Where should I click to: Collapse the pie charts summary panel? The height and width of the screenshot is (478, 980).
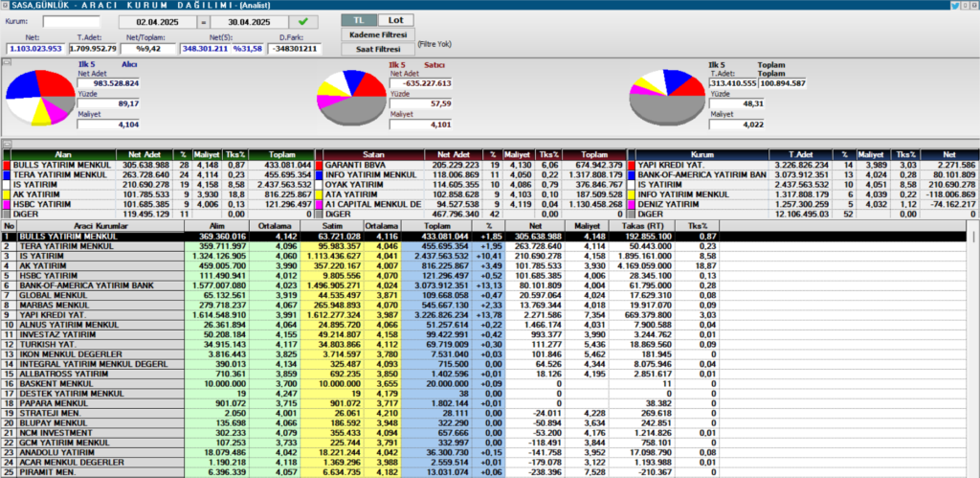point(7,62)
